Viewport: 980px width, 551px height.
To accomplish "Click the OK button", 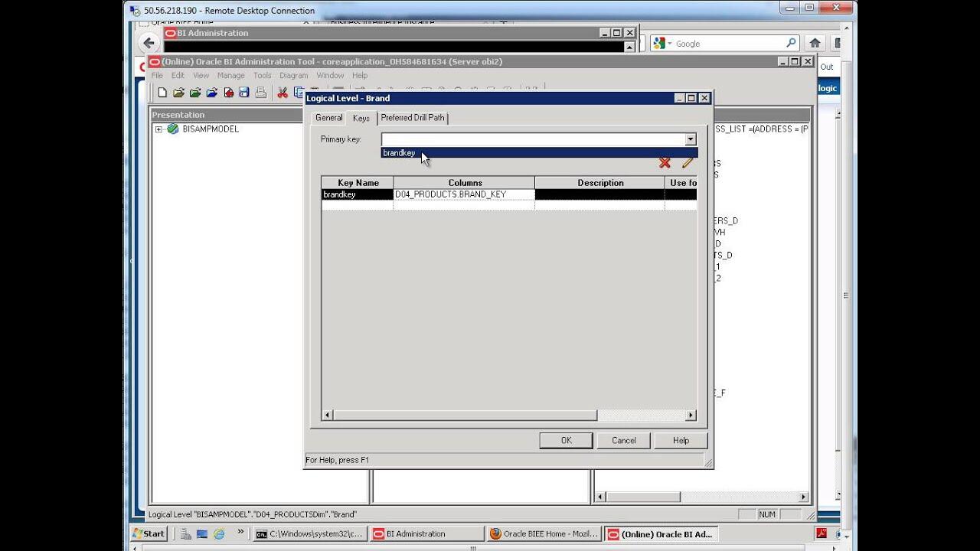I will (x=566, y=440).
